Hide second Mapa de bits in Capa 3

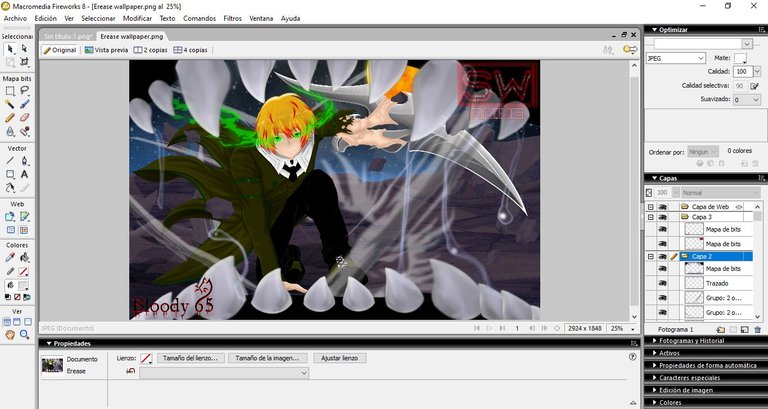[662, 243]
